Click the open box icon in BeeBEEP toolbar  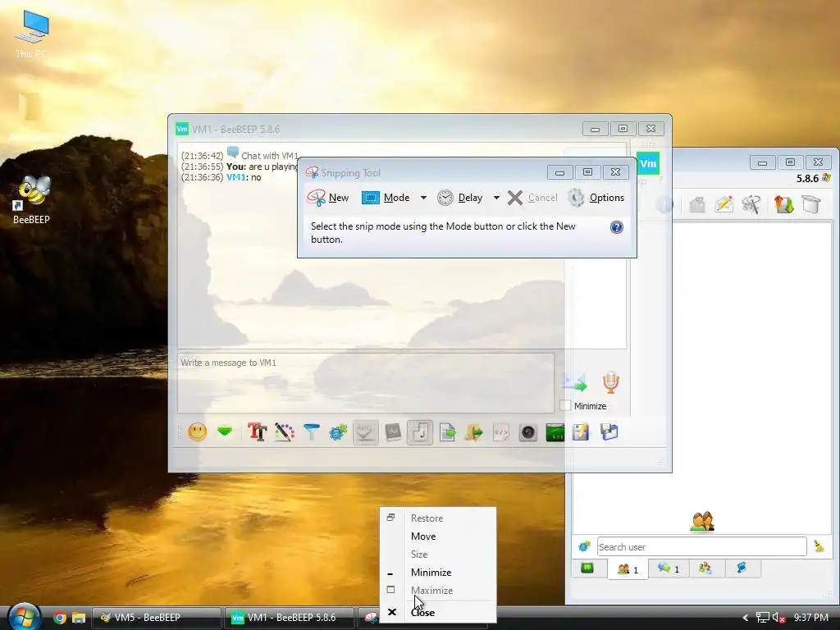click(811, 204)
